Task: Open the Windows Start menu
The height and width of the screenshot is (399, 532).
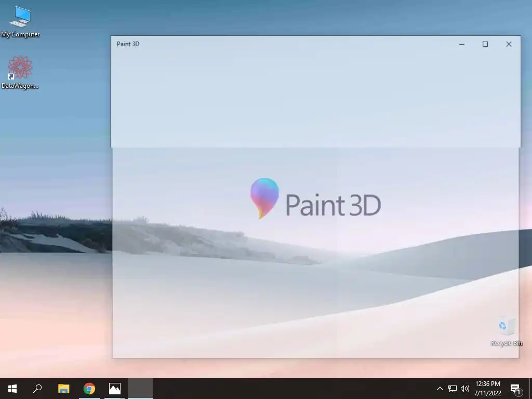Action: click(x=12, y=389)
